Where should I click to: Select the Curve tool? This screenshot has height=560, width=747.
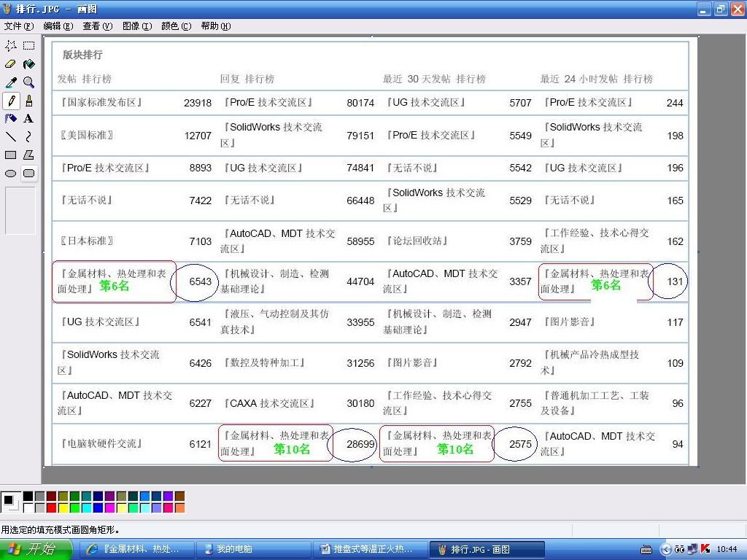point(29,136)
